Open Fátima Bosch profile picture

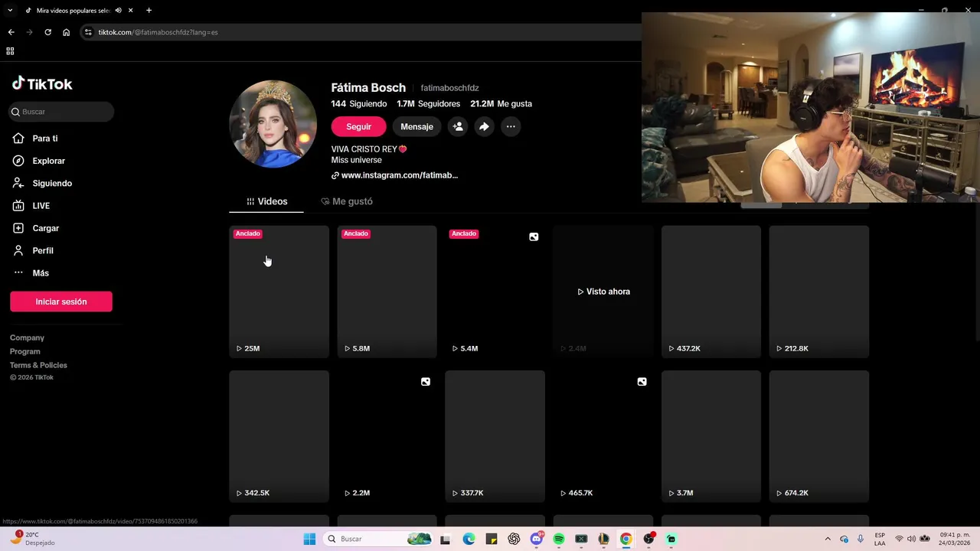273,123
